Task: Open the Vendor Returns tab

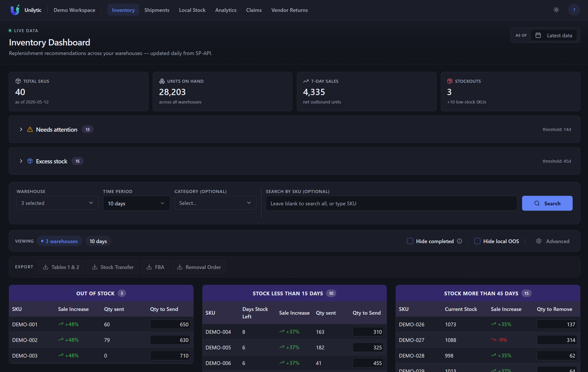Action: pos(289,10)
